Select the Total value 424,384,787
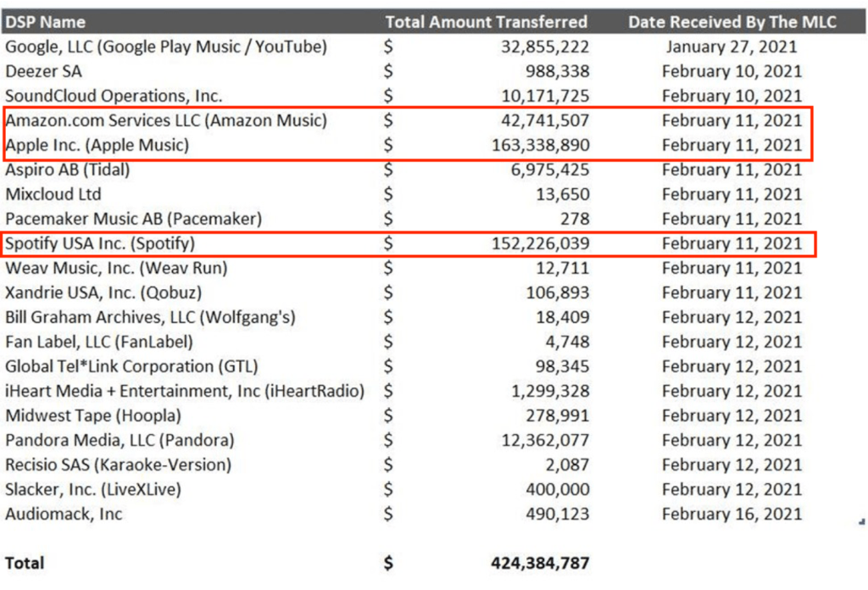The image size is (868, 590). (x=540, y=563)
